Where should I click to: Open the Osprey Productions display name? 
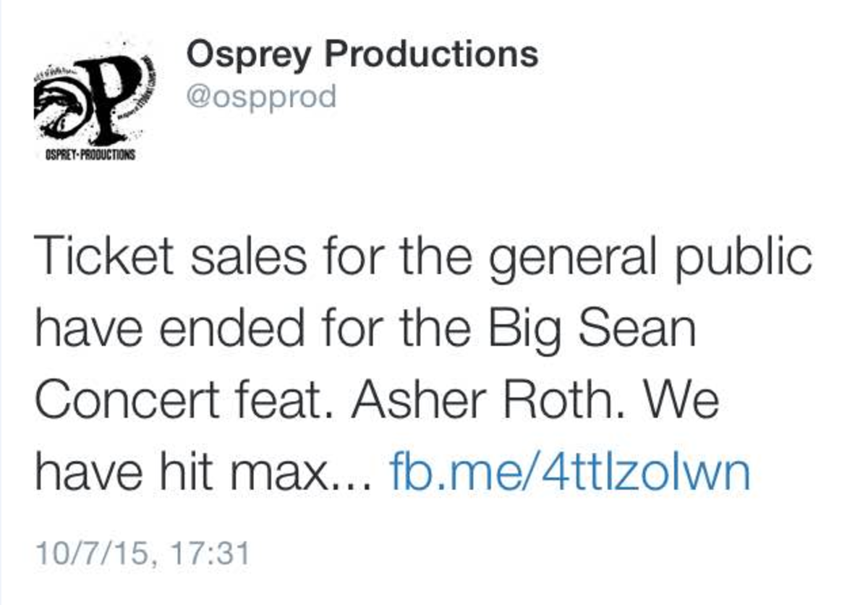pos(362,55)
